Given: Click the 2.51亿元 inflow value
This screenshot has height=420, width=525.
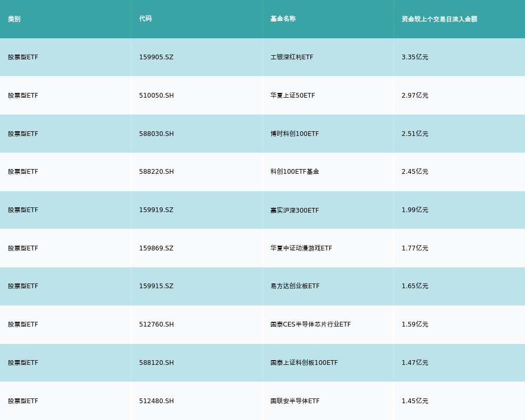Looking at the screenshot, I should click(x=415, y=134).
